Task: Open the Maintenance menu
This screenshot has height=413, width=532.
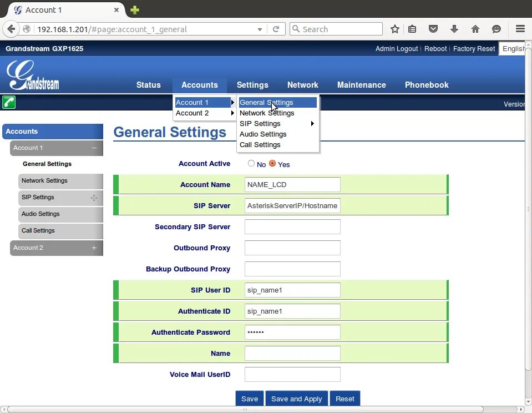Action: [361, 85]
